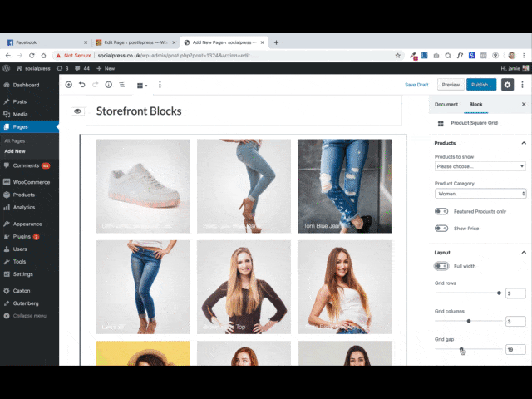Open content structure info icon

[109, 85]
